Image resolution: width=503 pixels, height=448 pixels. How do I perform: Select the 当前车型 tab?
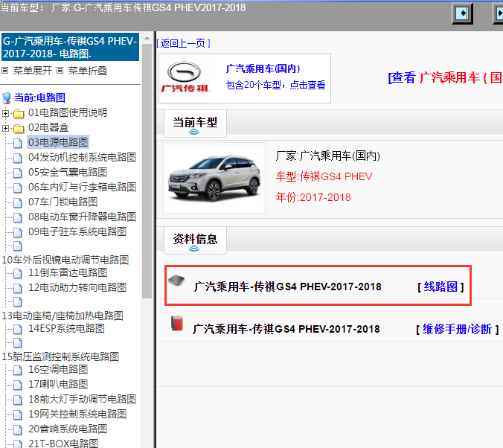point(195,124)
